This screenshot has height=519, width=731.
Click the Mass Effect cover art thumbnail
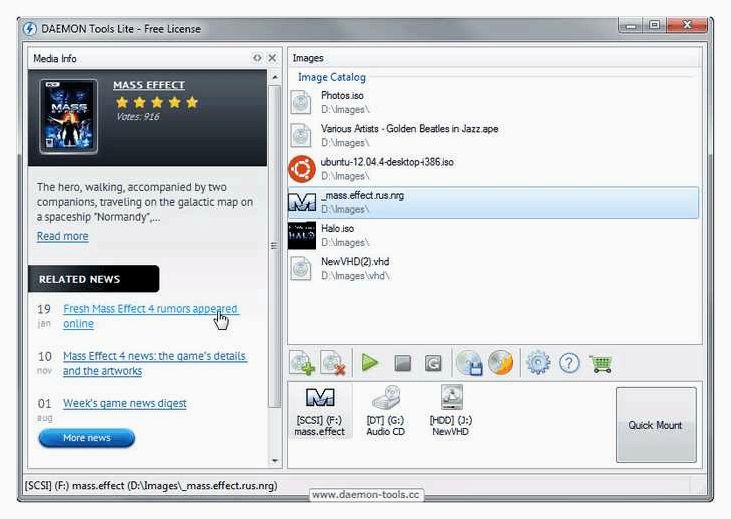point(69,116)
